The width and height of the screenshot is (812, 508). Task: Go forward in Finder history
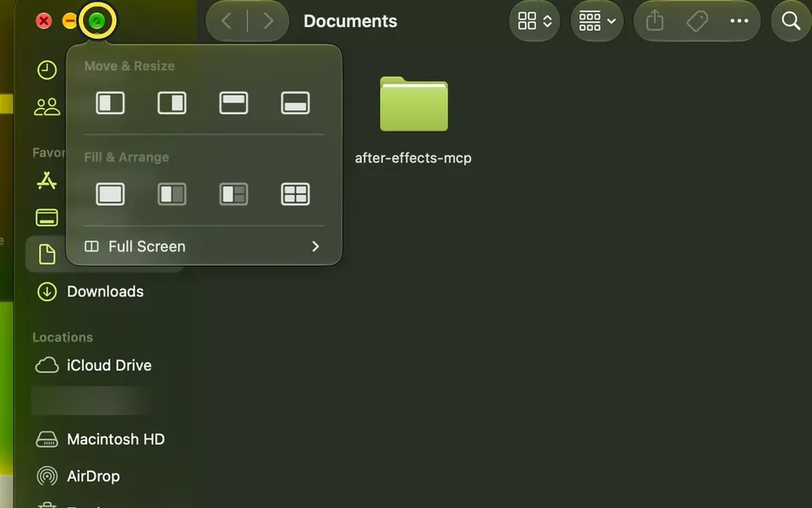pyautogui.click(x=268, y=21)
